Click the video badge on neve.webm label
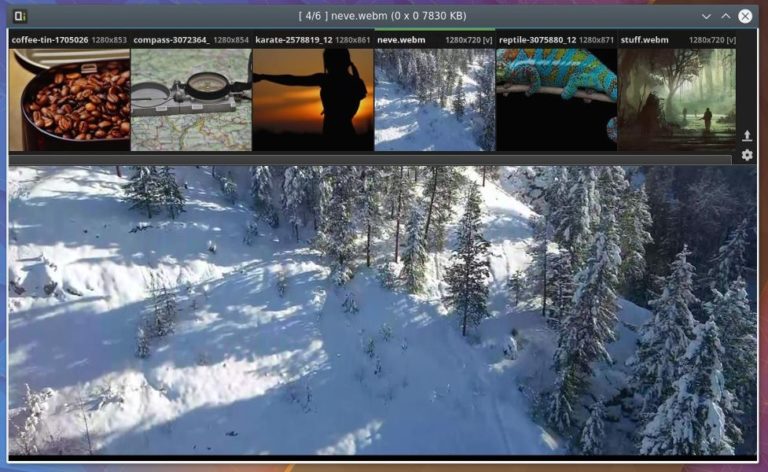Image resolution: width=768 pixels, height=472 pixels. (x=487, y=40)
